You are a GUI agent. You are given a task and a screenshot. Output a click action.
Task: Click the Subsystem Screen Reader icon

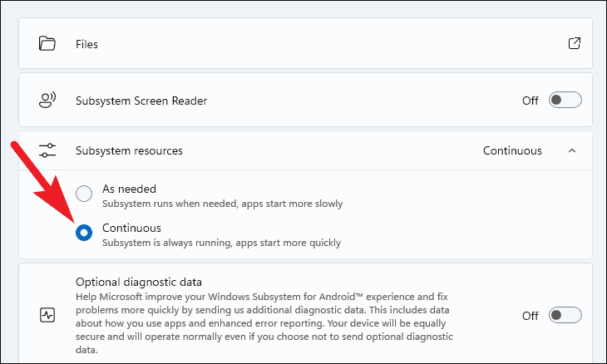[x=47, y=101]
